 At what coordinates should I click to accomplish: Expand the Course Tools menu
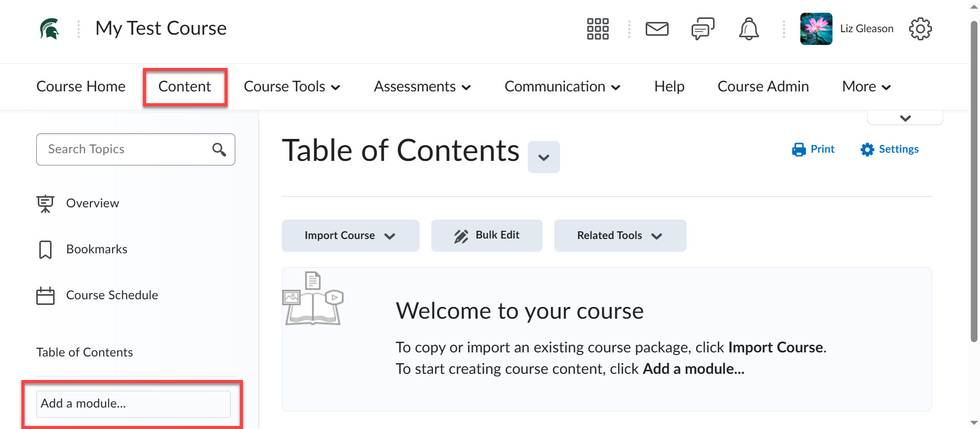click(292, 87)
